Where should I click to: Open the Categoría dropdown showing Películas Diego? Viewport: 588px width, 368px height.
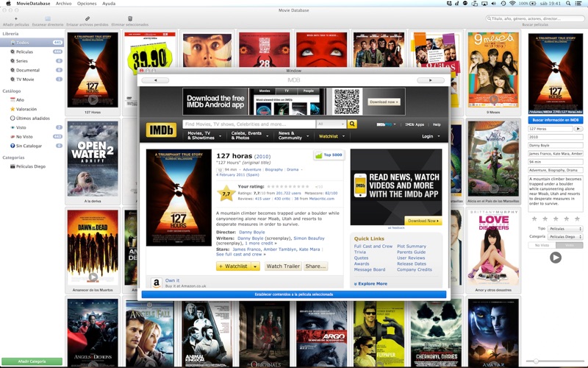click(565, 237)
